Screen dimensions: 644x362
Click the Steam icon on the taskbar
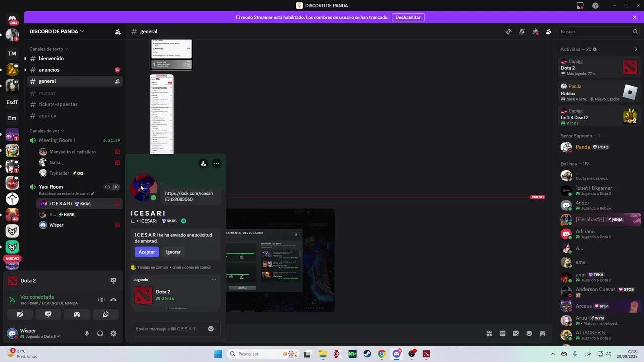coord(367,354)
